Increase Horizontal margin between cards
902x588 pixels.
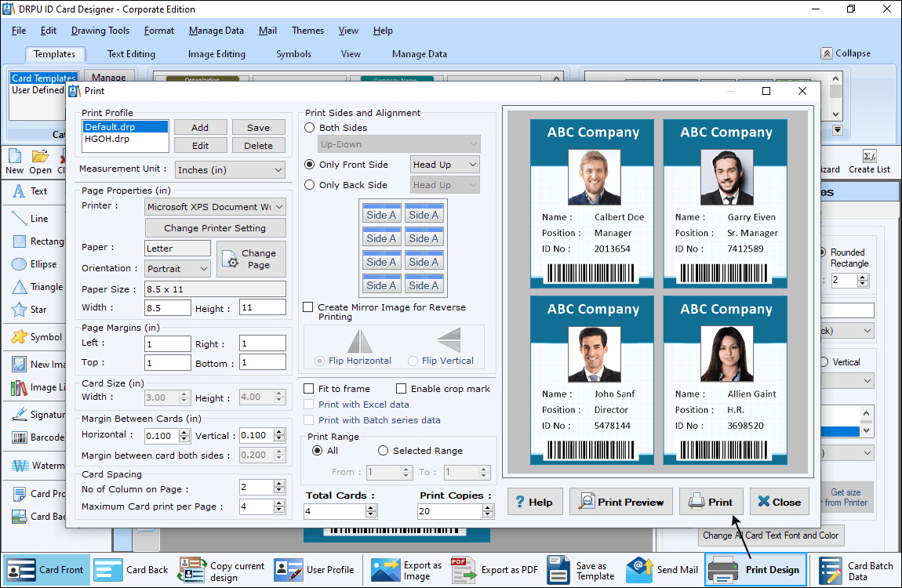tap(184, 432)
